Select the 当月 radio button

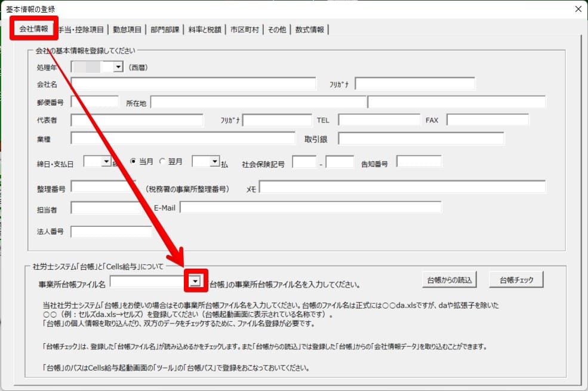133,161
